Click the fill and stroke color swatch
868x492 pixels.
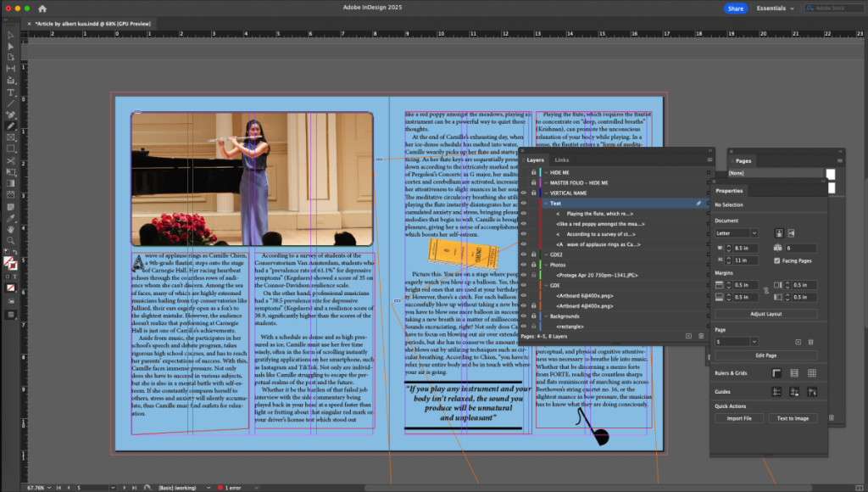click(11, 264)
